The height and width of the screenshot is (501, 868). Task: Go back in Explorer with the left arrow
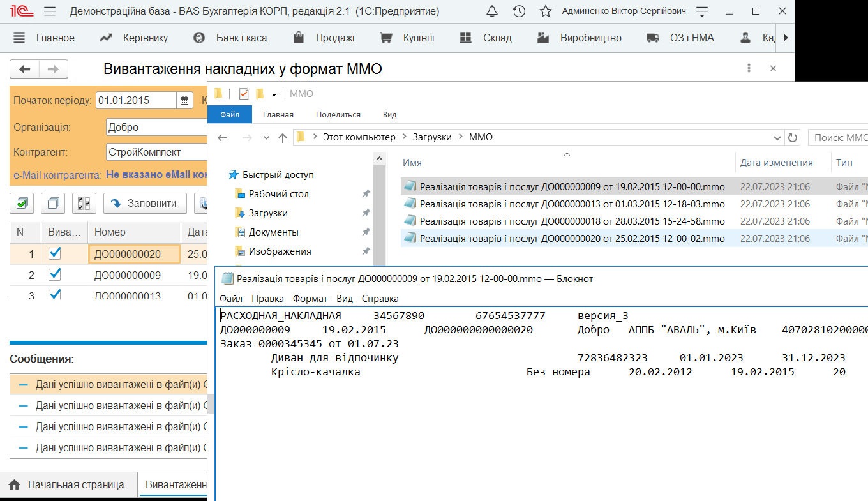[222, 137]
